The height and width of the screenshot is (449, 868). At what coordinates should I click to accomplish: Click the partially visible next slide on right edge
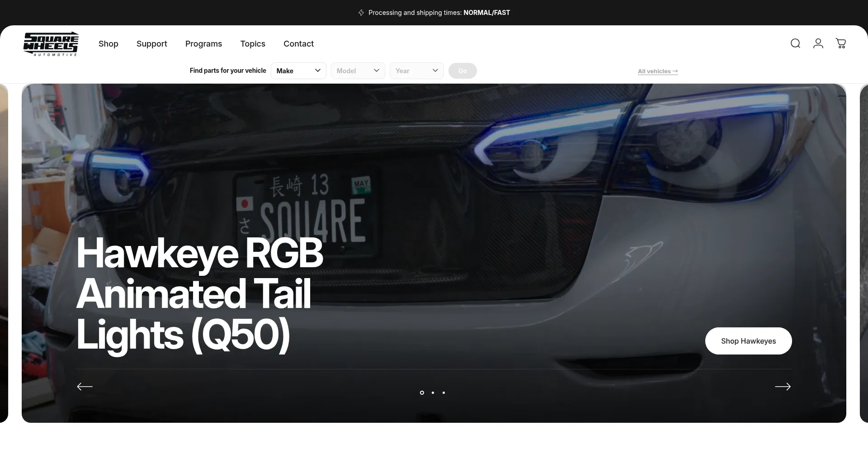pyautogui.click(x=863, y=253)
